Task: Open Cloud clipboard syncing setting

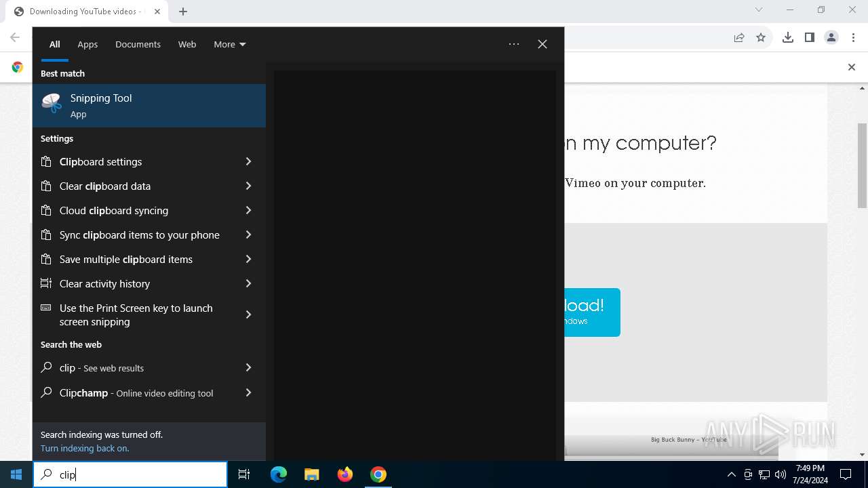Action: 149,210
